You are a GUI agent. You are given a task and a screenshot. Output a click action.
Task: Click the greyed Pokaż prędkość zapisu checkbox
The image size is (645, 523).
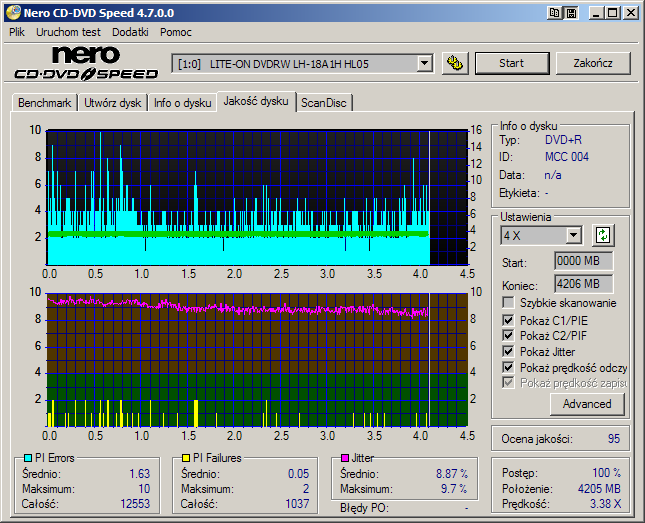pos(508,383)
